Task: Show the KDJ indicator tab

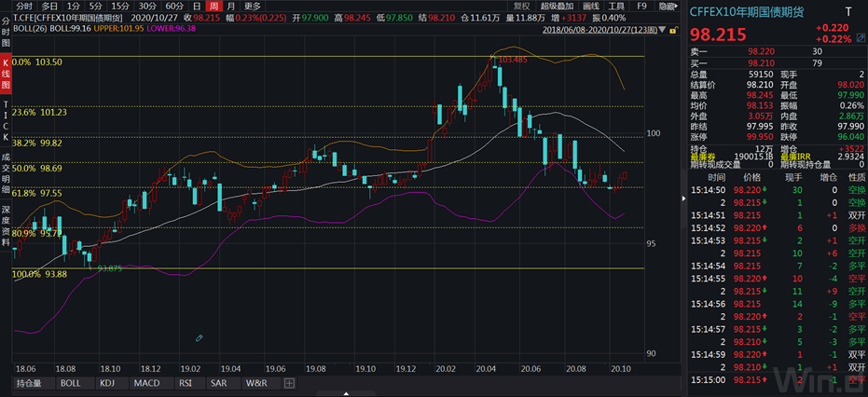Action: tap(105, 383)
